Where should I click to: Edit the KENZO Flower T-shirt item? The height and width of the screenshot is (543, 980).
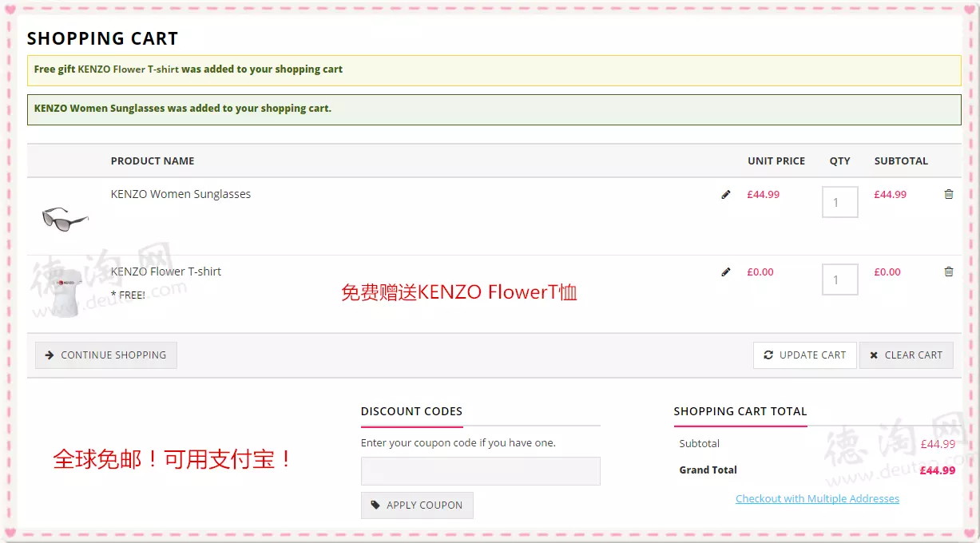(x=726, y=271)
